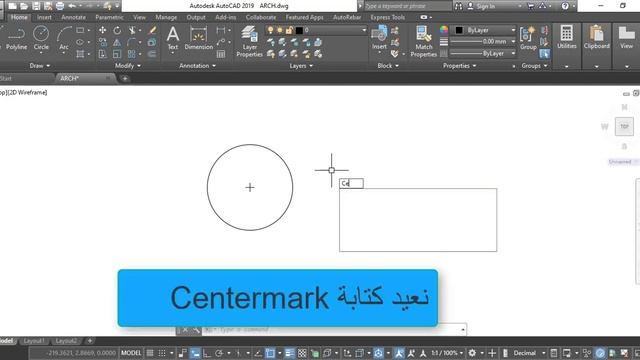Expand the Annotation panel
Screen dimensions: 640x360
tap(198, 66)
